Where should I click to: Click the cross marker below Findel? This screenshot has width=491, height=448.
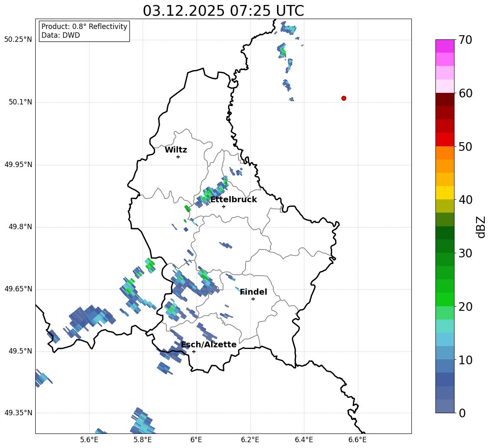point(253,299)
